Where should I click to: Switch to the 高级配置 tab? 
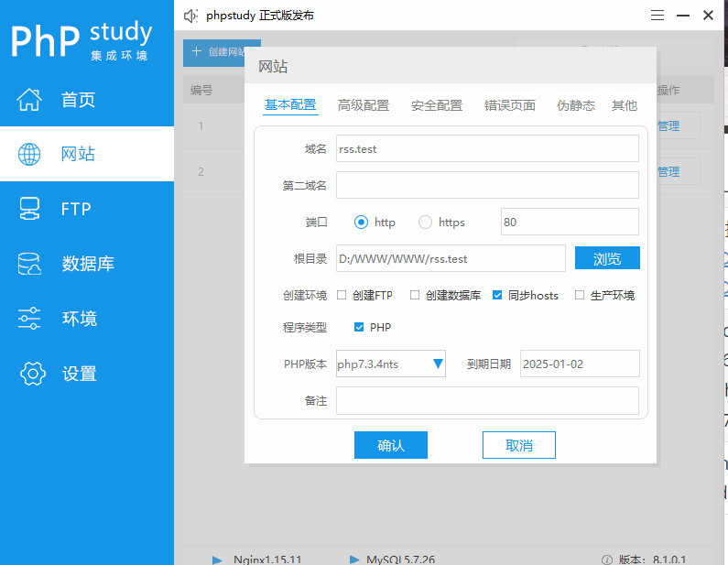363,105
